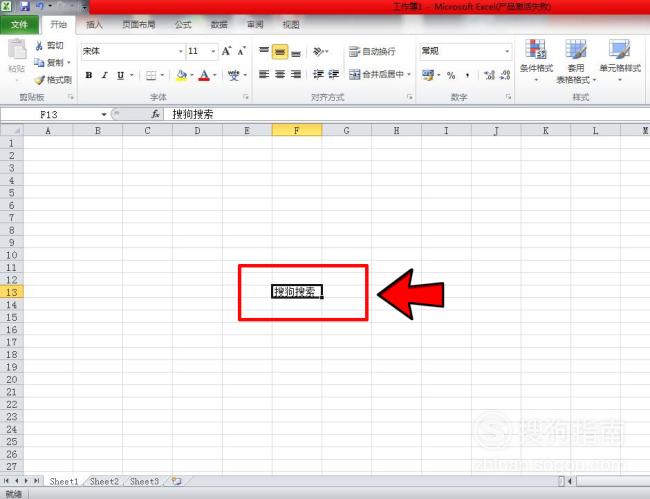Screen dimensions: 650x499
Task: Increase font size with large A
Action: [x=226, y=51]
